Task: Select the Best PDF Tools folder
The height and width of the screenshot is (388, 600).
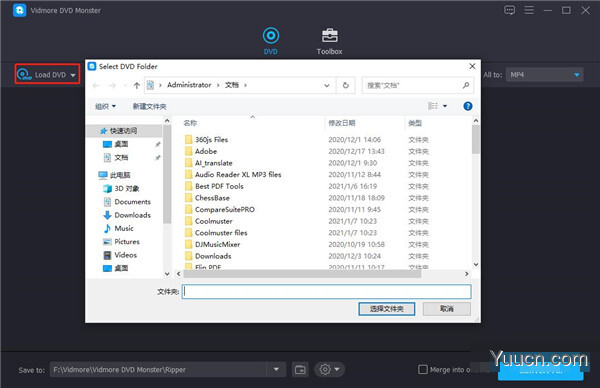Action: (x=219, y=186)
